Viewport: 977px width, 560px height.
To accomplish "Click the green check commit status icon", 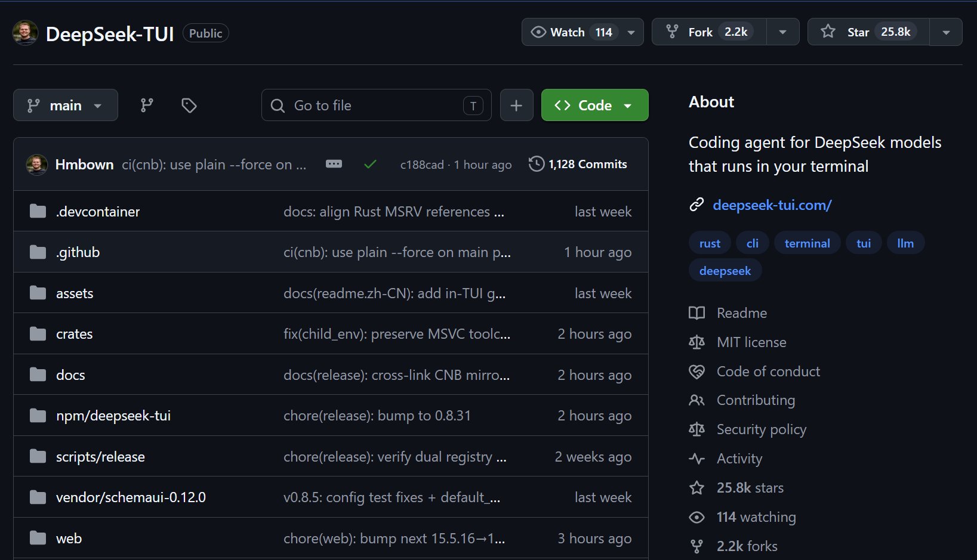I will (x=370, y=164).
